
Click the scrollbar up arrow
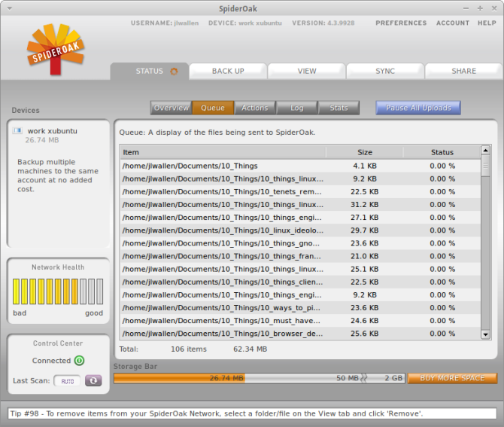[485, 151]
